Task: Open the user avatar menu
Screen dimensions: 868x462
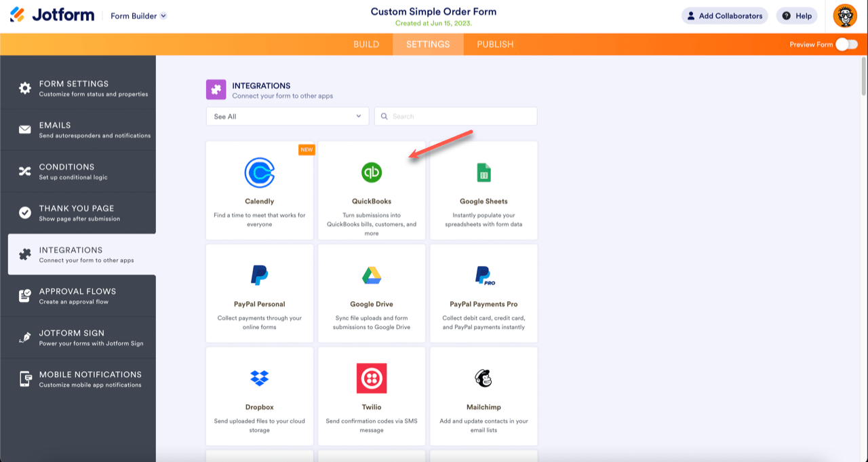Action: coord(845,16)
